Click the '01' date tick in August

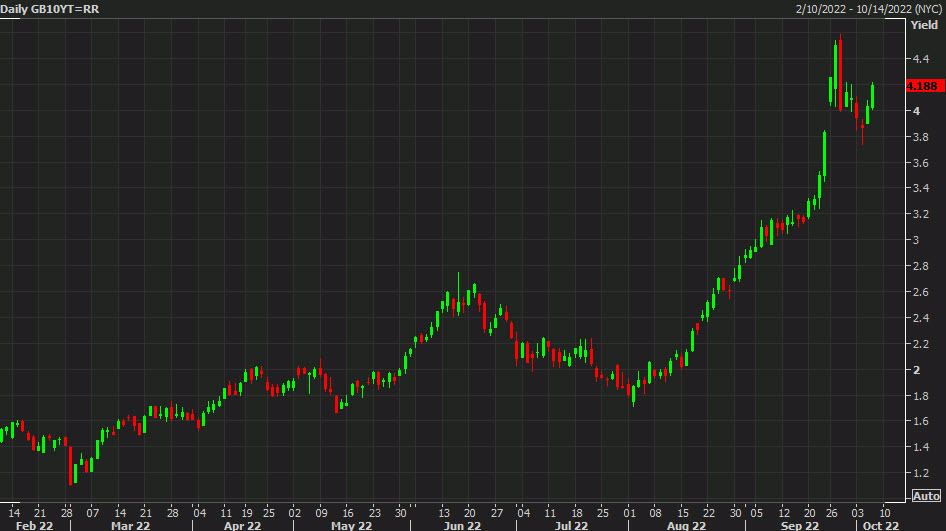click(x=629, y=513)
